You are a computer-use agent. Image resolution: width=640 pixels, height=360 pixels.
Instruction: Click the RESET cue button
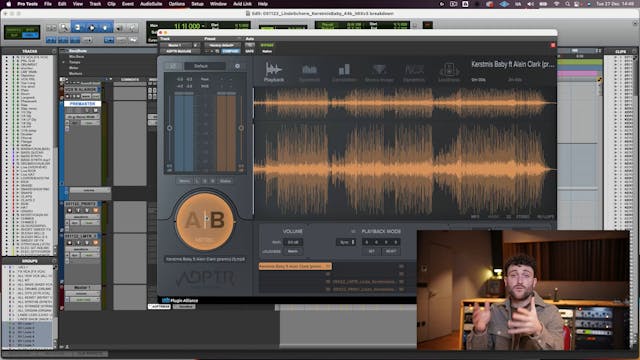[x=391, y=251]
